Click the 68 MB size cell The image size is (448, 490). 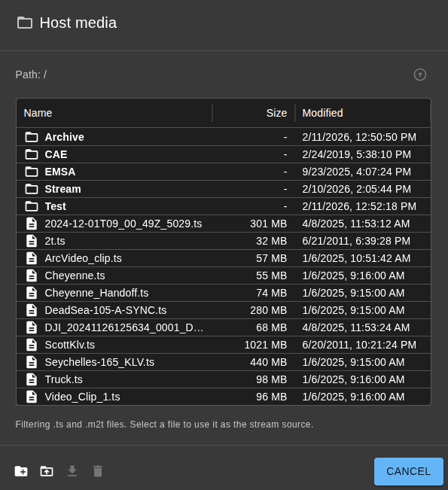tap(271, 327)
